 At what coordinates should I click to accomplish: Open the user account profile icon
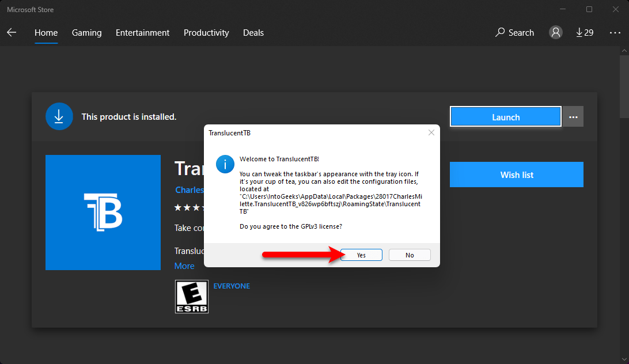pos(556,32)
